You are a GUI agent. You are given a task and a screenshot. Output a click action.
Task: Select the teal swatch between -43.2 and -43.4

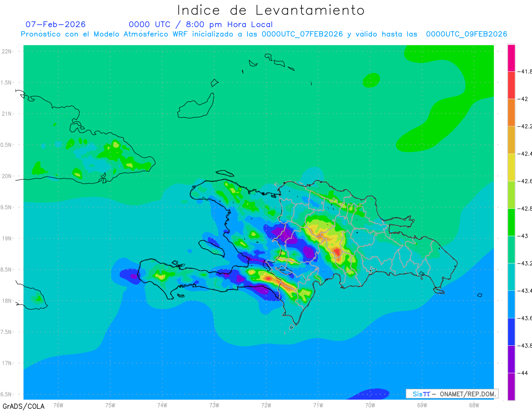[x=511, y=277]
